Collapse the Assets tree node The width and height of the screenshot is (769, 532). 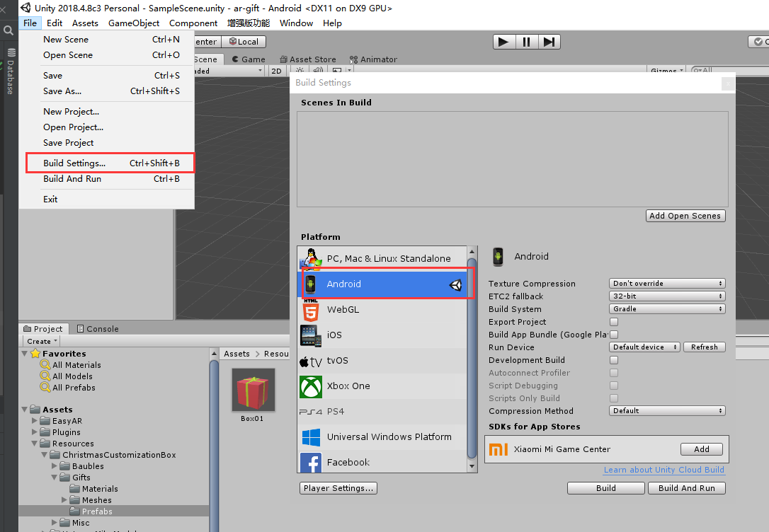pos(25,409)
